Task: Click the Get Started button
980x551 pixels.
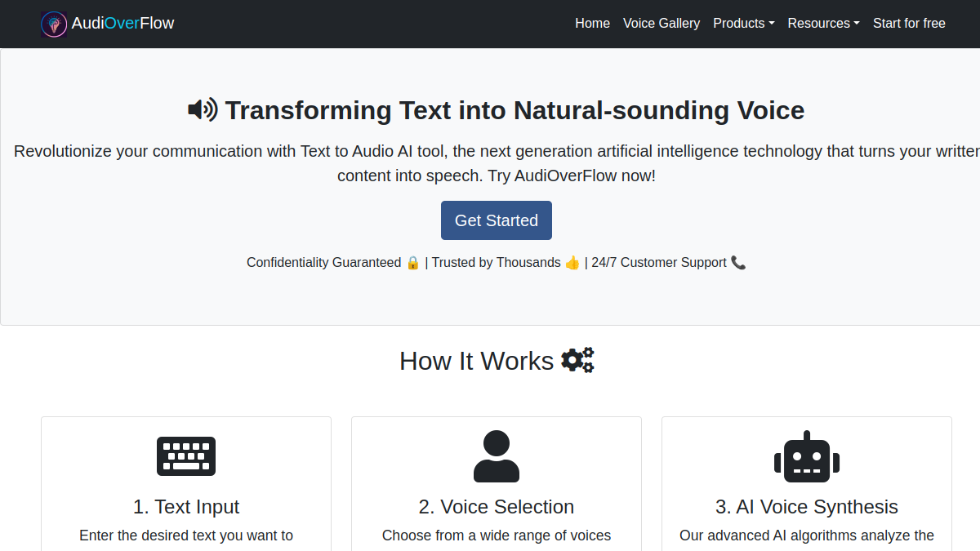Action: tap(497, 220)
